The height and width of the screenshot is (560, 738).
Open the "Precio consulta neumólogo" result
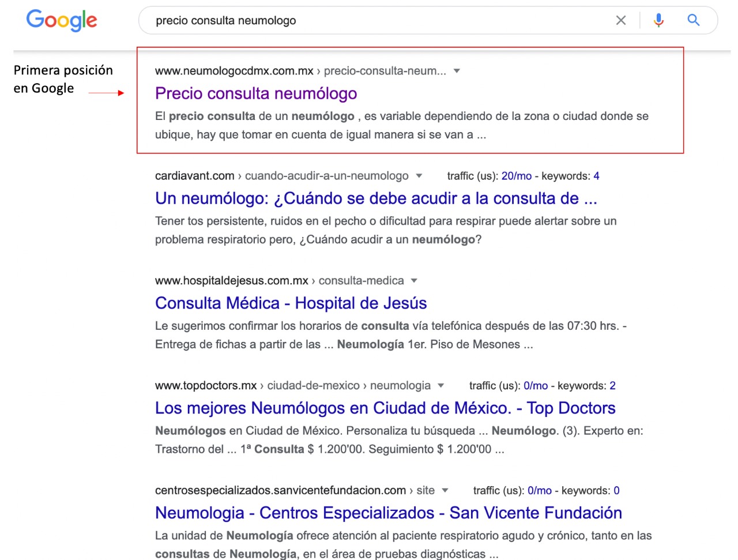(256, 93)
